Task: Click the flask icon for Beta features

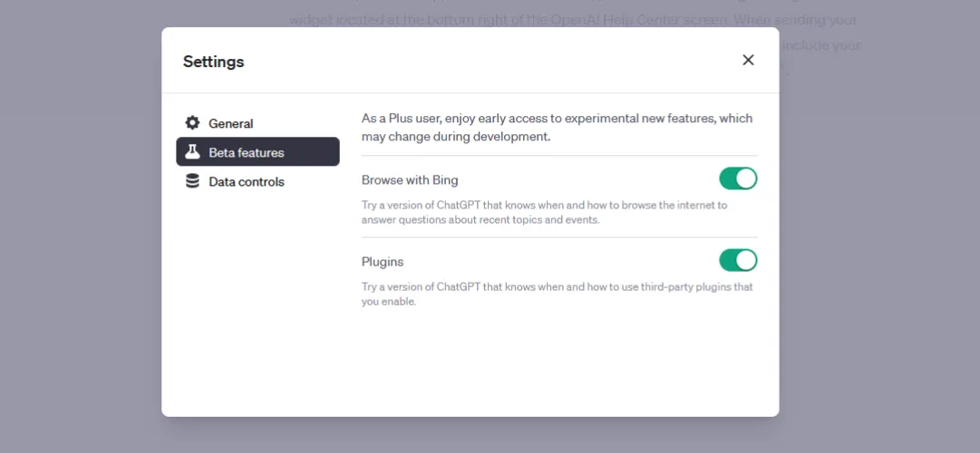Action: point(192,152)
